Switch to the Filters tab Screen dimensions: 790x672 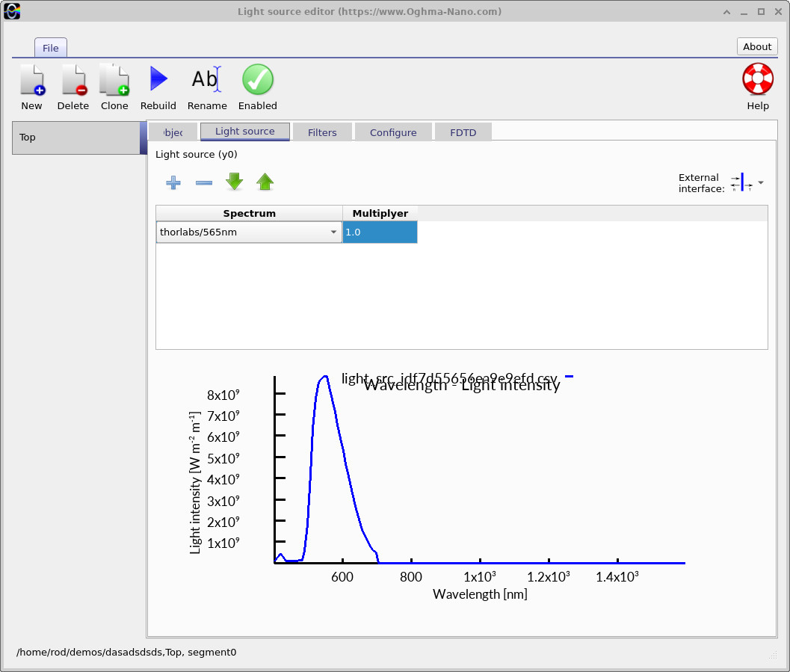(322, 132)
